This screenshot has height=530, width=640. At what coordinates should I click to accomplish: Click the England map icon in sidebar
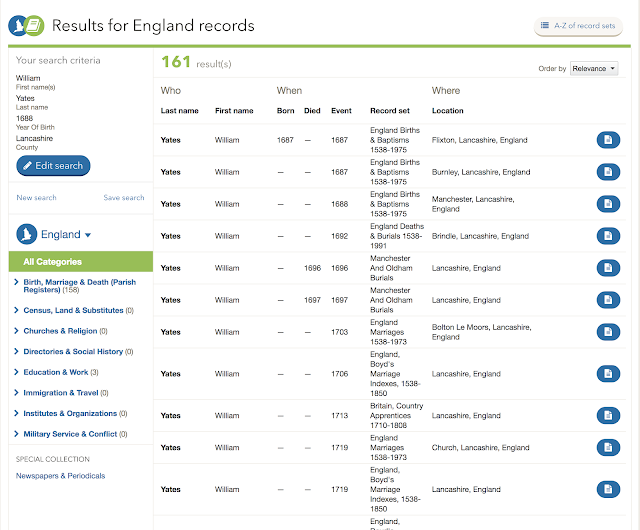(x=27, y=234)
